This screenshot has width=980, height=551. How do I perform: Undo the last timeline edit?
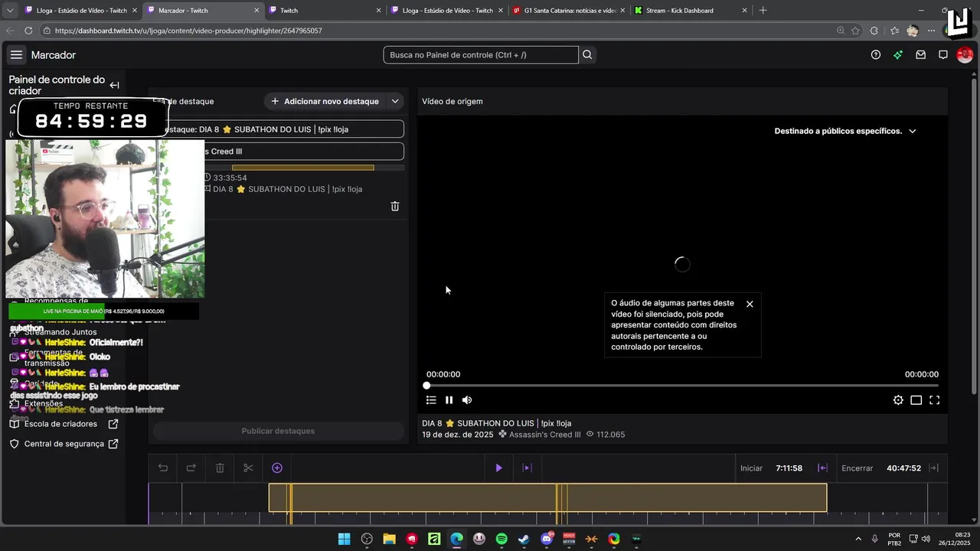(x=163, y=468)
